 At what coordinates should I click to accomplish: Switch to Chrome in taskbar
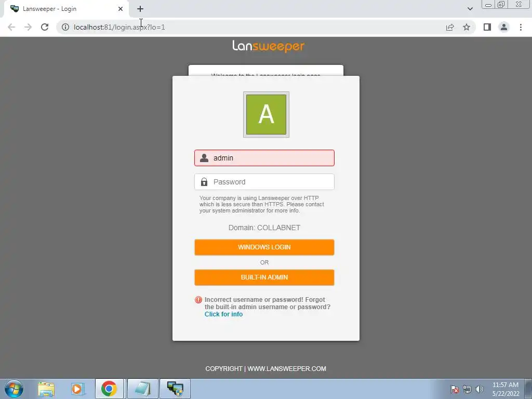109,389
